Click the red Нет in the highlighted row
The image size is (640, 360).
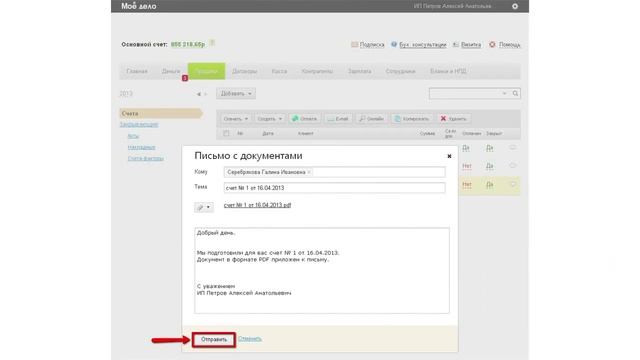coord(467,184)
